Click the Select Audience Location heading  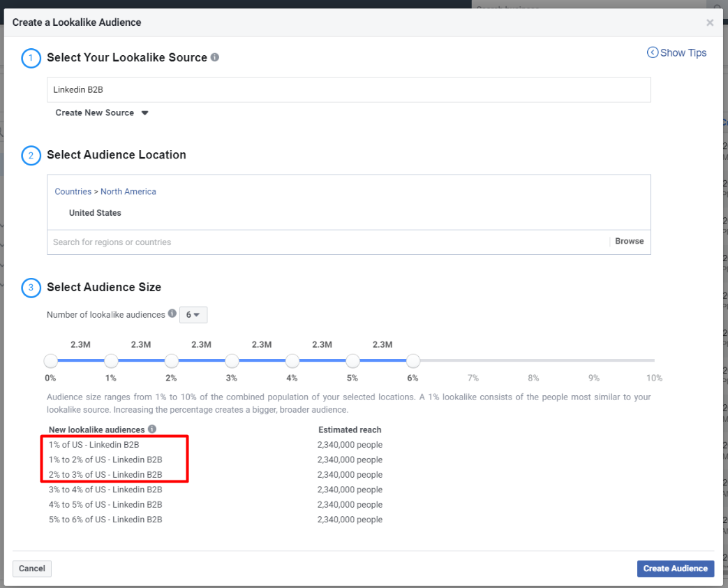click(x=117, y=154)
